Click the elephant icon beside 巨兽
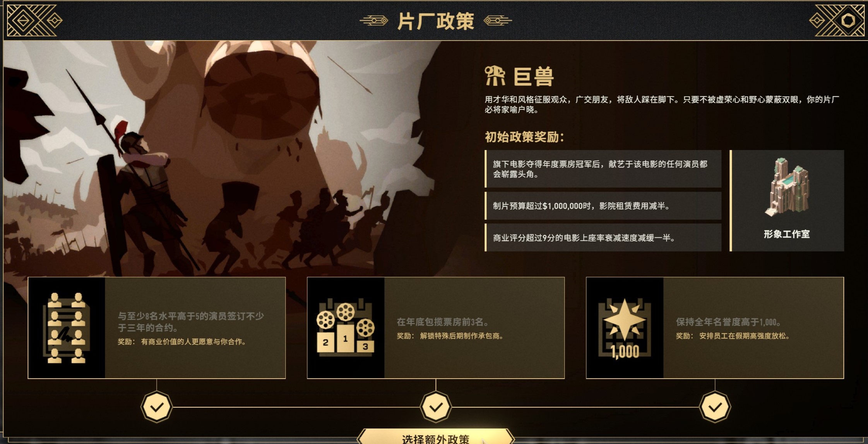This screenshot has height=444, width=868. tap(495, 76)
